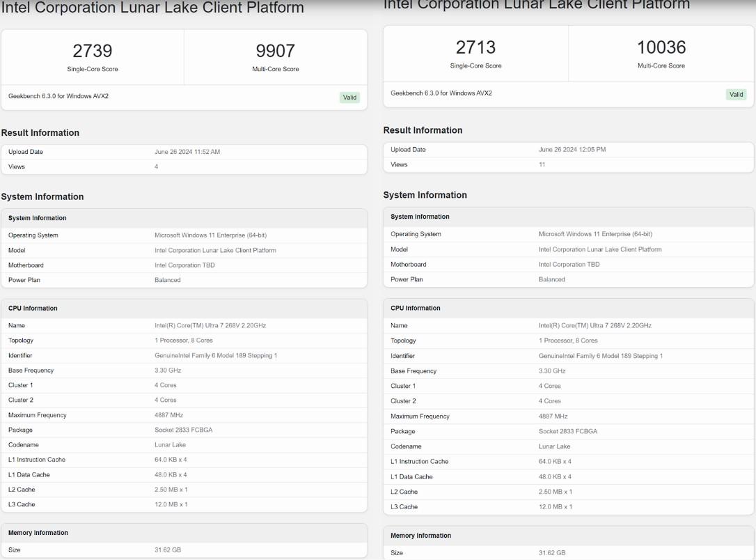Image resolution: width=756 pixels, height=560 pixels.
Task: Click the left page title Lunar Lake heading
Action: click(153, 8)
